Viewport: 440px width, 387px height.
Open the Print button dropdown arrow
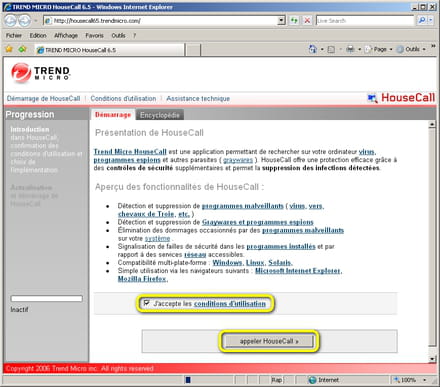[359, 49]
